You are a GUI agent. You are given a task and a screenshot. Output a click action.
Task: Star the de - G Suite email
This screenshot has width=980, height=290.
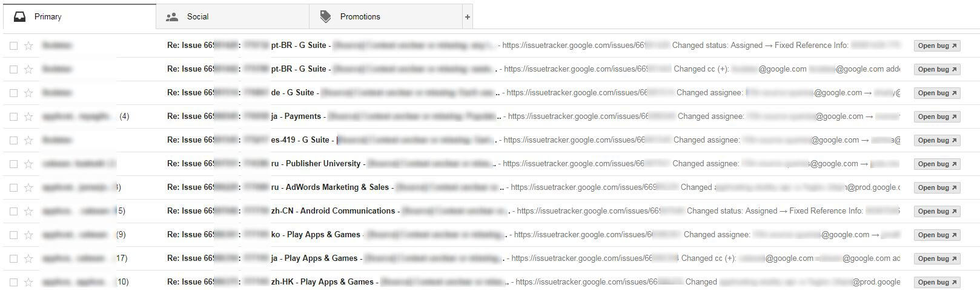(28, 93)
